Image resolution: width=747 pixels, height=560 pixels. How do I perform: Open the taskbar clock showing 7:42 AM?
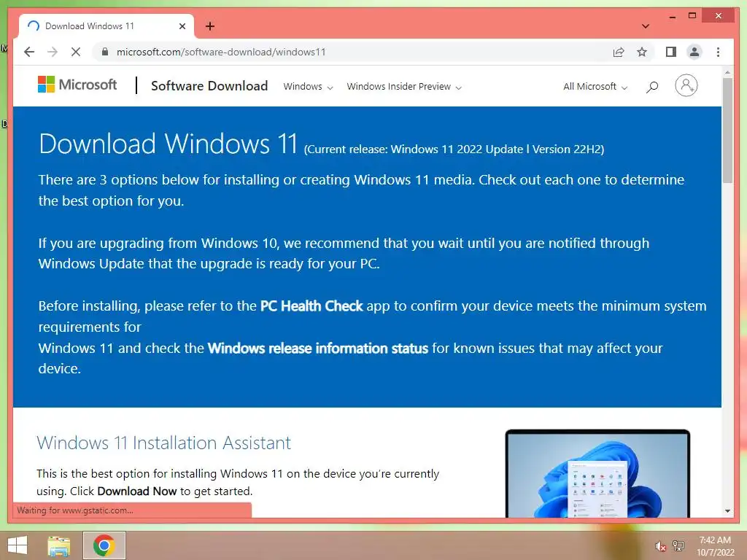pos(715,546)
